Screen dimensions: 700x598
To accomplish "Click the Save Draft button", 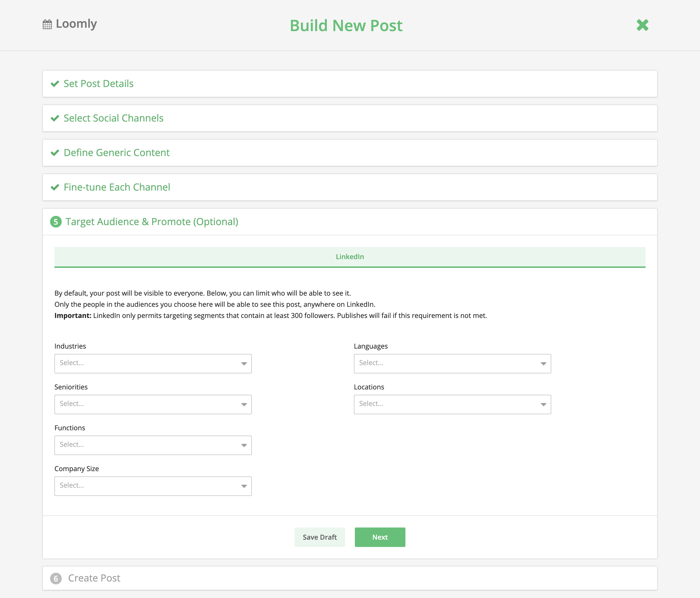I will (x=320, y=537).
